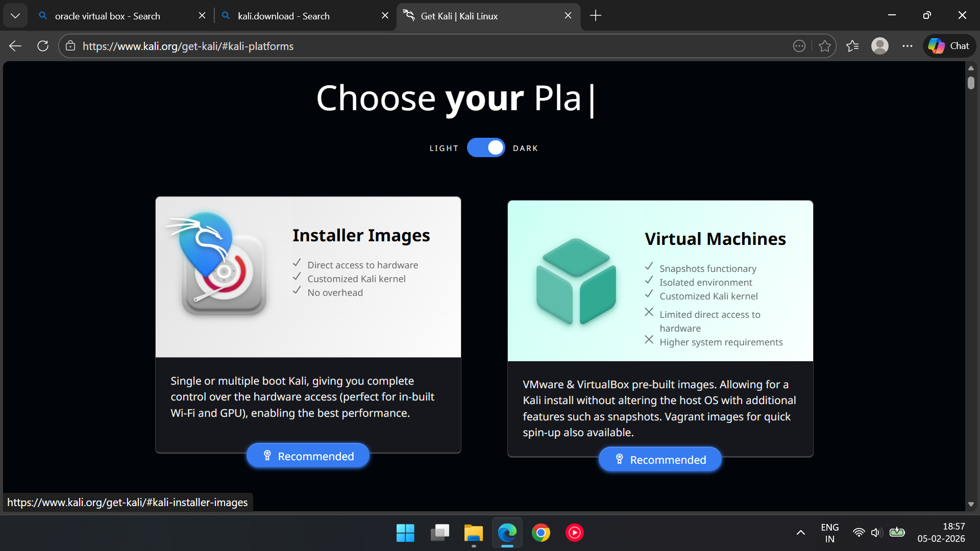Viewport: 980px width, 551px height.
Task: View site information lock icon
Action: (x=70, y=46)
